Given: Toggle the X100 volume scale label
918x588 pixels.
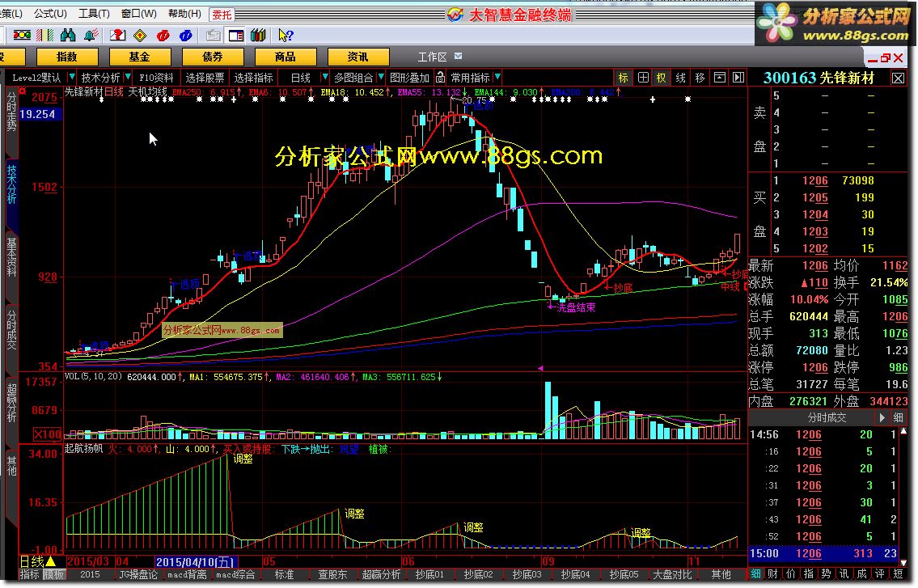Looking at the screenshot, I should pos(48,434).
